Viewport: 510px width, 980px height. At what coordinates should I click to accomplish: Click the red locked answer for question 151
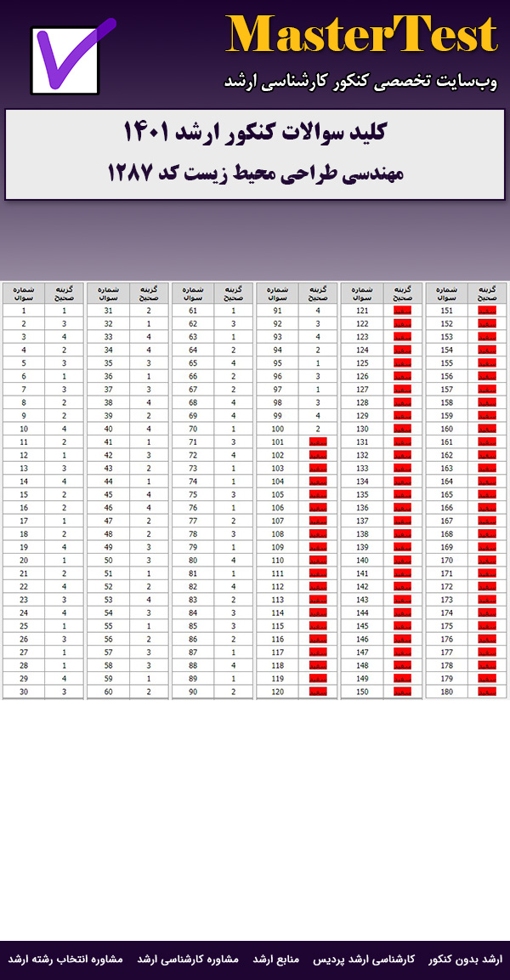pyautogui.click(x=488, y=311)
